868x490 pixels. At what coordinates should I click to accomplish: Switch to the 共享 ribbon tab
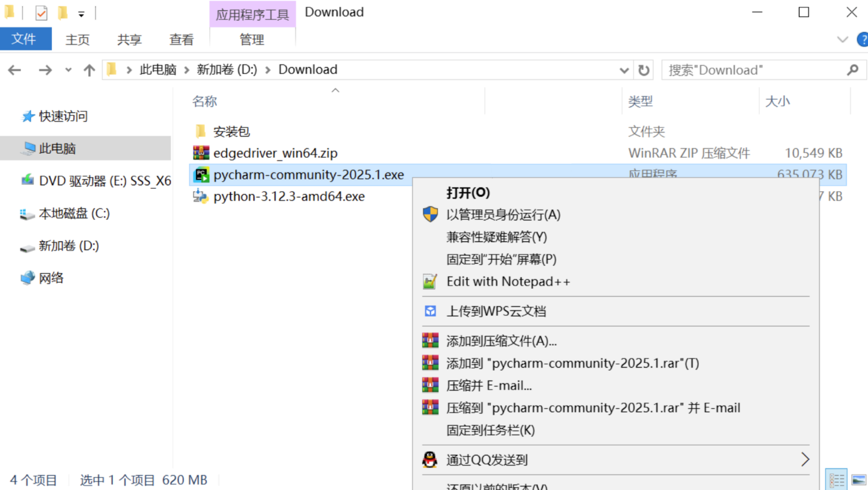tap(129, 40)
